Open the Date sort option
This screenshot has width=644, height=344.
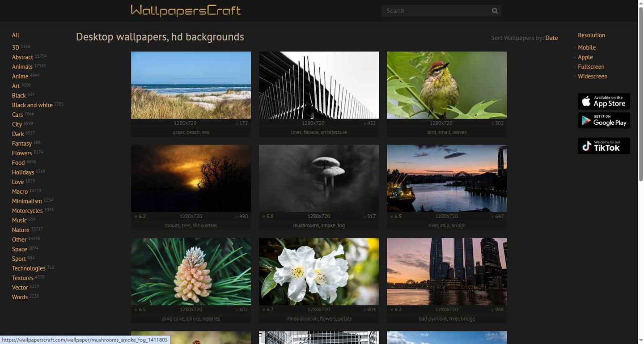[x=551, y=38]
